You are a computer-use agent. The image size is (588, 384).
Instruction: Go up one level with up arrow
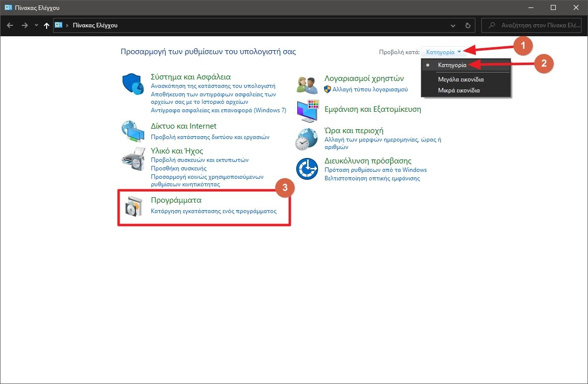[x=47, y=25]
